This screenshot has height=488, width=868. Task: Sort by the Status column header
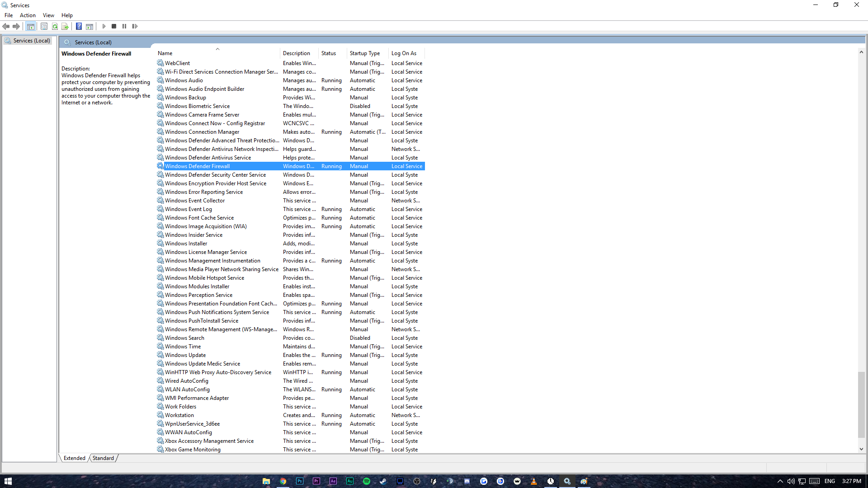point(329,53)
